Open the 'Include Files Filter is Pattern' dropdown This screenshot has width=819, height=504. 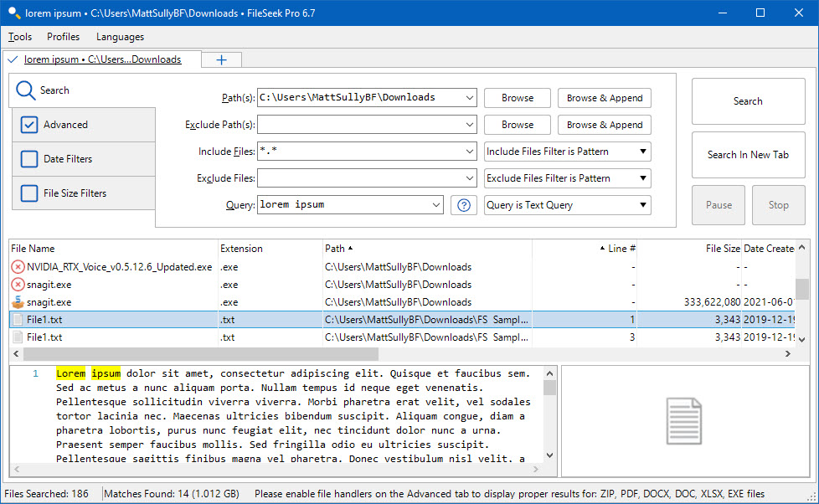tap(567, 152)
